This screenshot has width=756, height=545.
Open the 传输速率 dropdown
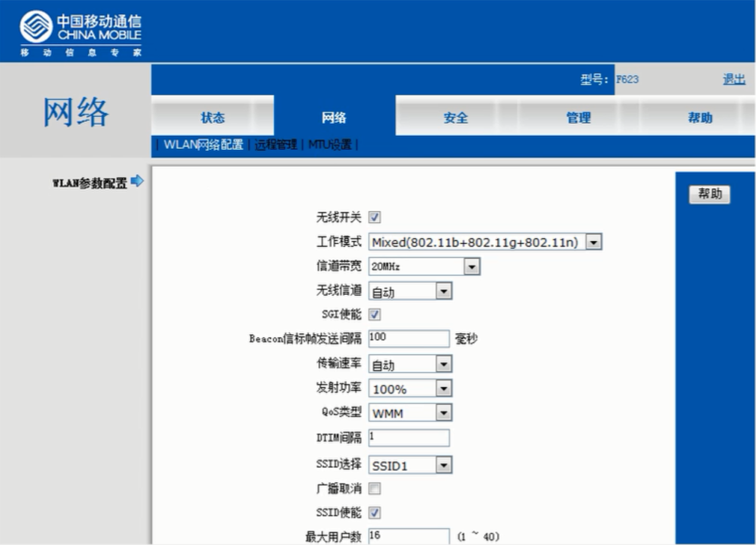pyautogui.click(x=410, y=364)
